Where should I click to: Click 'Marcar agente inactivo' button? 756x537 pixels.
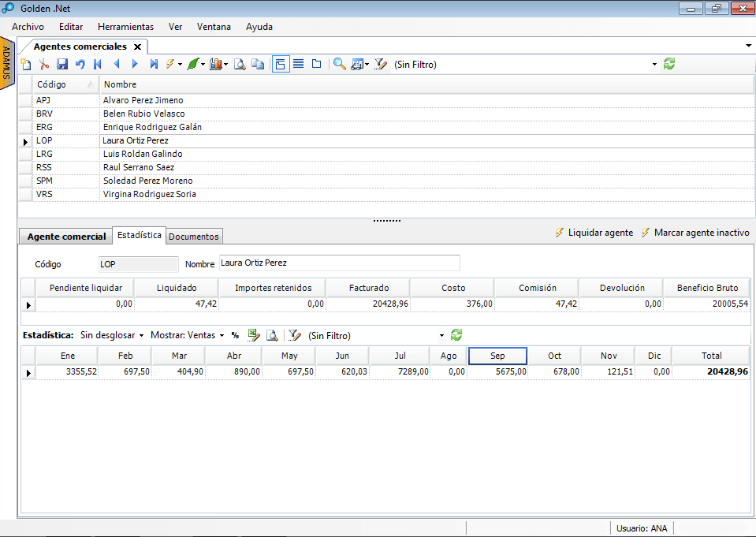coord(695,233)
